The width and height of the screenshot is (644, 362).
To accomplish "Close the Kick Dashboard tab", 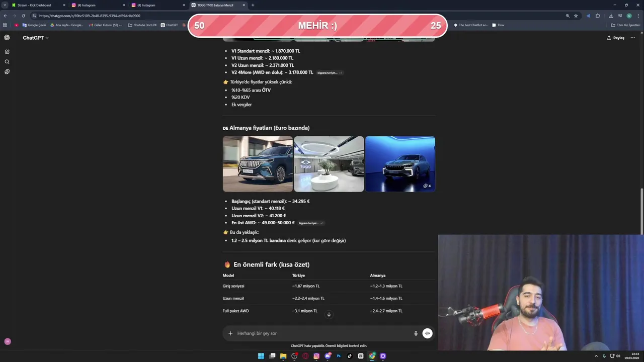I will [64, 5].
